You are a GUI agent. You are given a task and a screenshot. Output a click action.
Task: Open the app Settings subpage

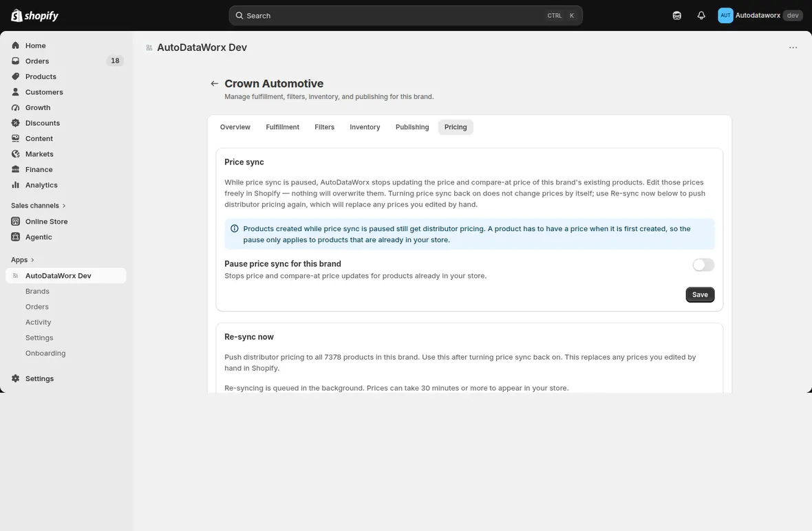pos(39,338)
